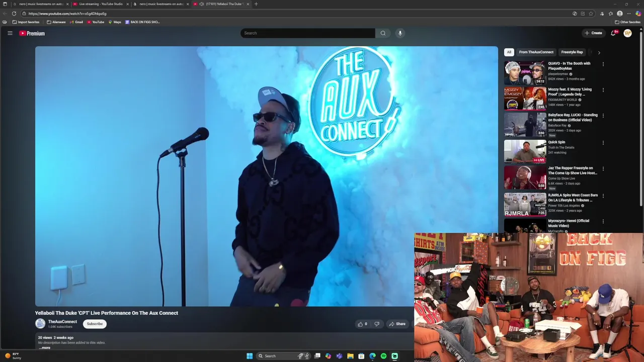Image resolution: width=644 pixels, height=362 pixels.
Task: Dislike the video with thumbs down
Action: tap(376, 324)
